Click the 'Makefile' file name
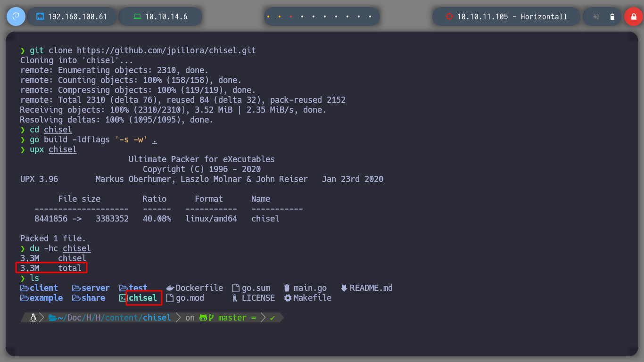The image size is (644, 362). coord(313,298)
